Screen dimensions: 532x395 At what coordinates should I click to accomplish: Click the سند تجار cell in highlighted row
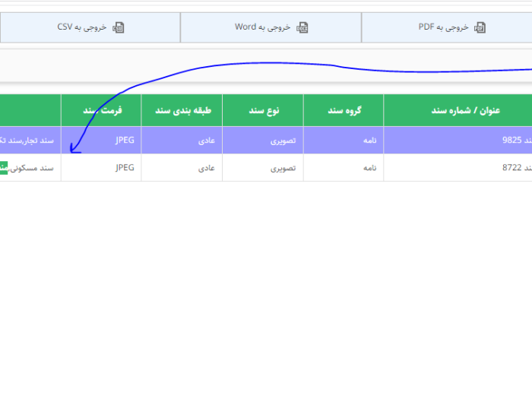[x=30, y=140]
